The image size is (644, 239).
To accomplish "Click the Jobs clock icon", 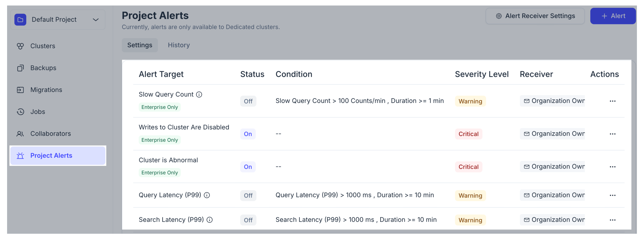I will coord(20,112).
